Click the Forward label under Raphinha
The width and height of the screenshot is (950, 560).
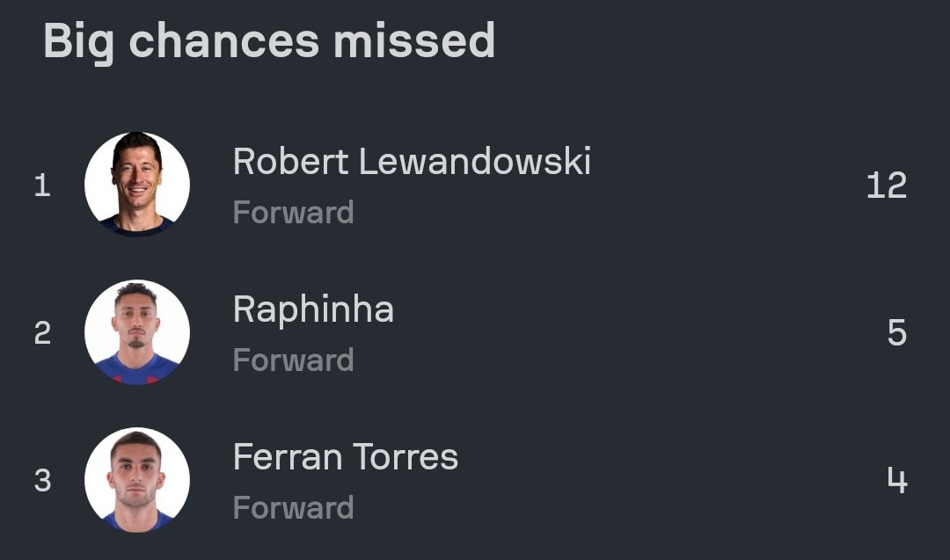point(293,360)
